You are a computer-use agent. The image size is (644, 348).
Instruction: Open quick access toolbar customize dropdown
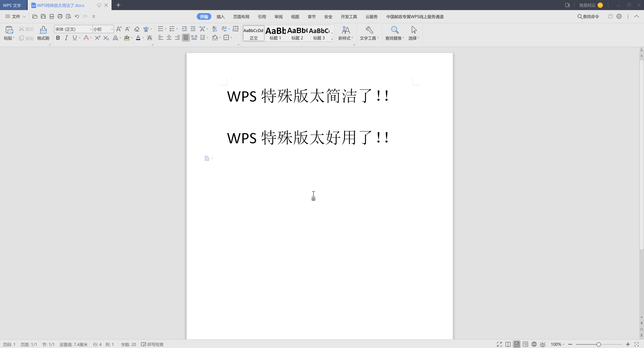pos(94,16)
